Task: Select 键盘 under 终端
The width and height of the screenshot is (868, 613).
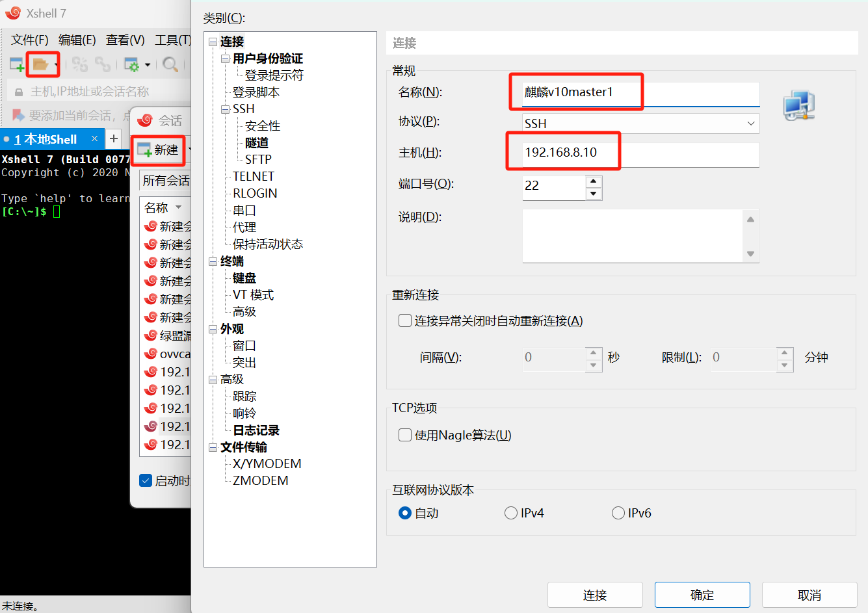Action: click(x=244, y=278)
